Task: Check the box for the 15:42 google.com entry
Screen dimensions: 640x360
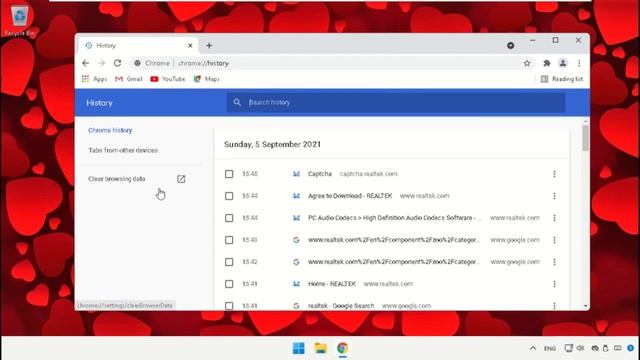Action: click(x=229, y=262)
